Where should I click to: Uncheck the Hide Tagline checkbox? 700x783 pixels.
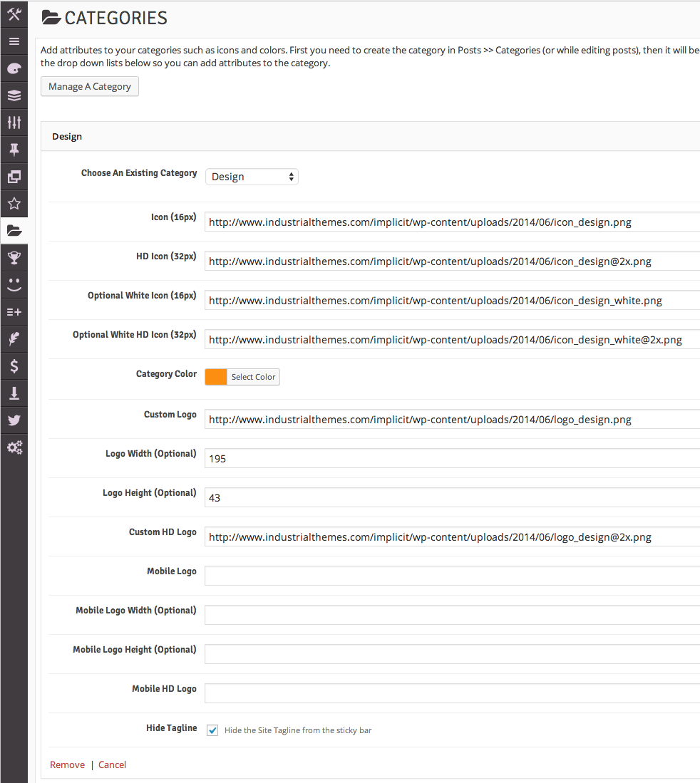pyautogui.click(x=212, y=730)
